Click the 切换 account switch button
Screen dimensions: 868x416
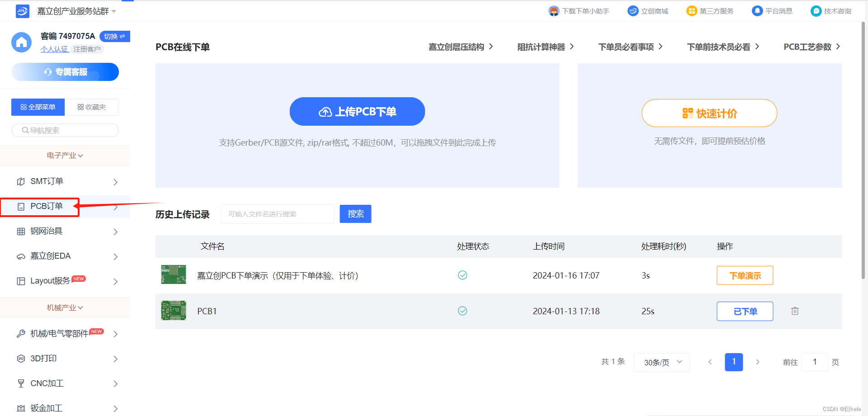pyautogui.click(x=115, y=36)
